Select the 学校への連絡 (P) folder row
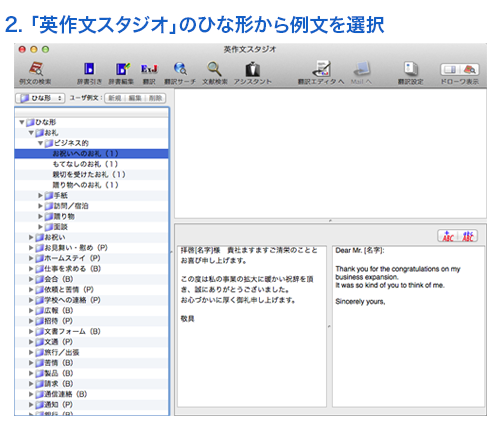The width and height of the screenshot is (500, 430). click(x=92, y=300)
